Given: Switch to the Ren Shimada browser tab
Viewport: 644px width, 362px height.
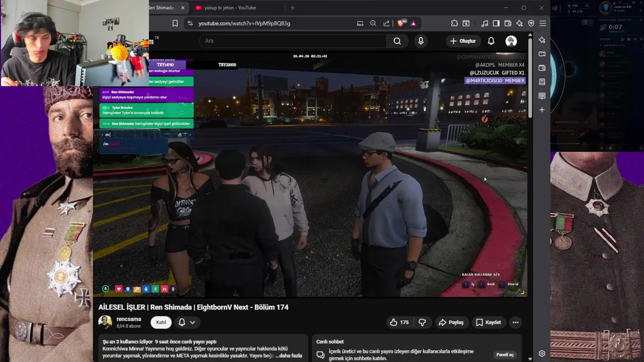Looking at the screenshot, I should click(x=161, y=8).
